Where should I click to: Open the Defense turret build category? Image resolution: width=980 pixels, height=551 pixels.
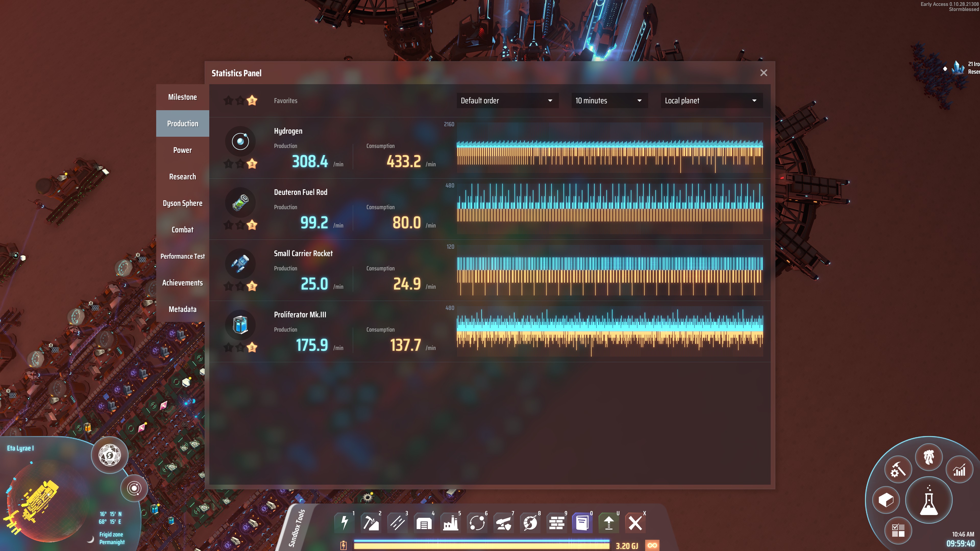click(x=504, y=523)
